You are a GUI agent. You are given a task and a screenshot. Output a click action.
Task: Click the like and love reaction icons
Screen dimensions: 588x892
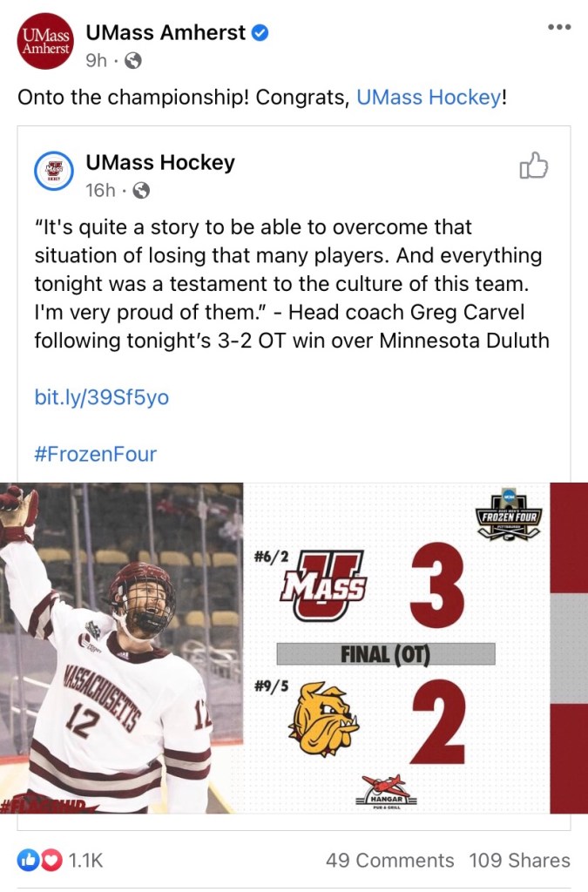click(40, 861)
